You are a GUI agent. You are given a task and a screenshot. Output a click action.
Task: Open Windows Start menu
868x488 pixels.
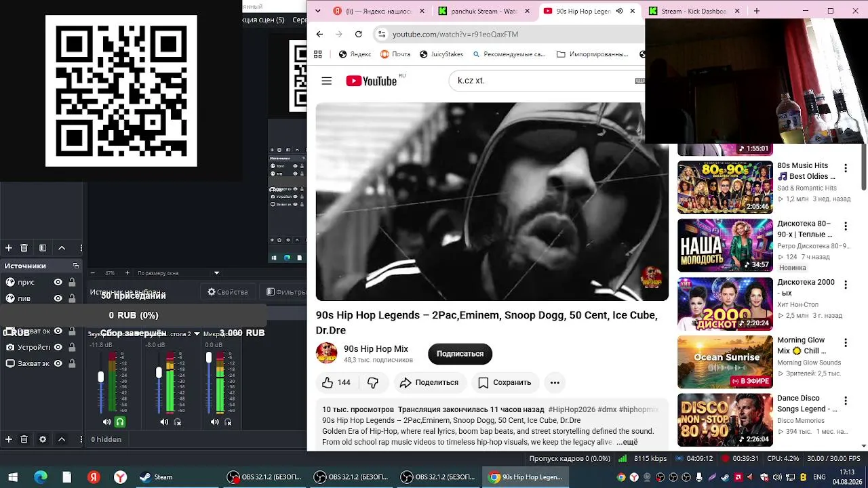click(x=13, y=477)
